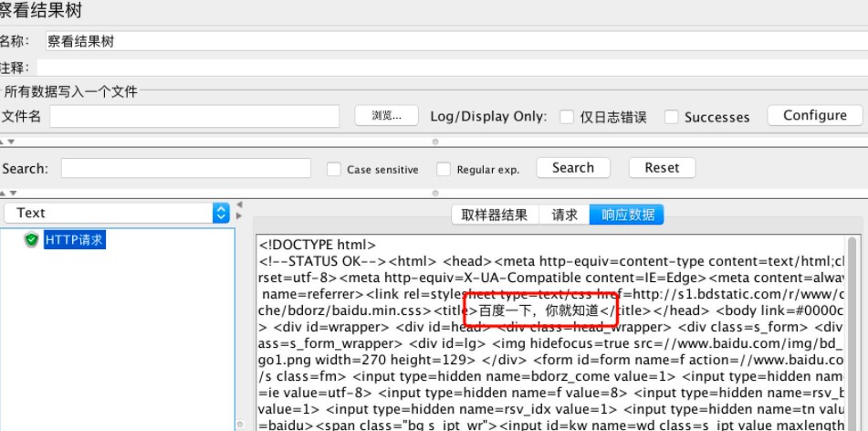The image size is (868, 431).
Task: Click the <!DOCTYPE html> line
Action: point(318,245)
